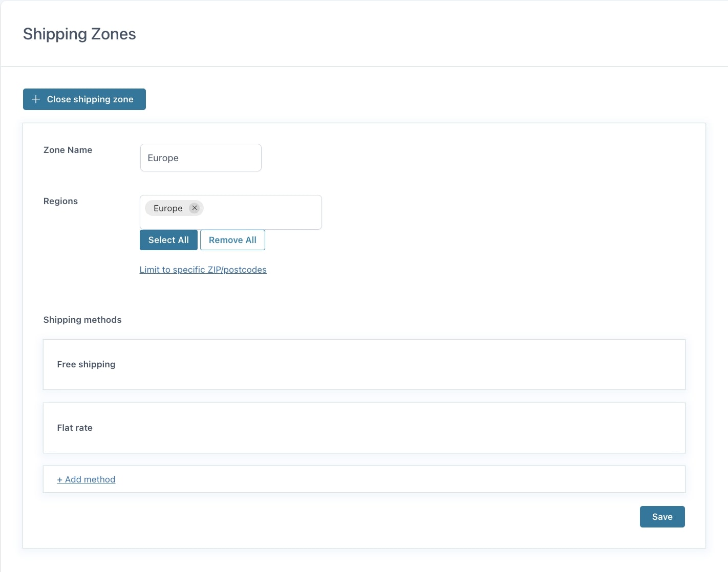Viewport: 728px width, 572px height.
Task: Expand the Flat rate method
Action: point(364,428)
